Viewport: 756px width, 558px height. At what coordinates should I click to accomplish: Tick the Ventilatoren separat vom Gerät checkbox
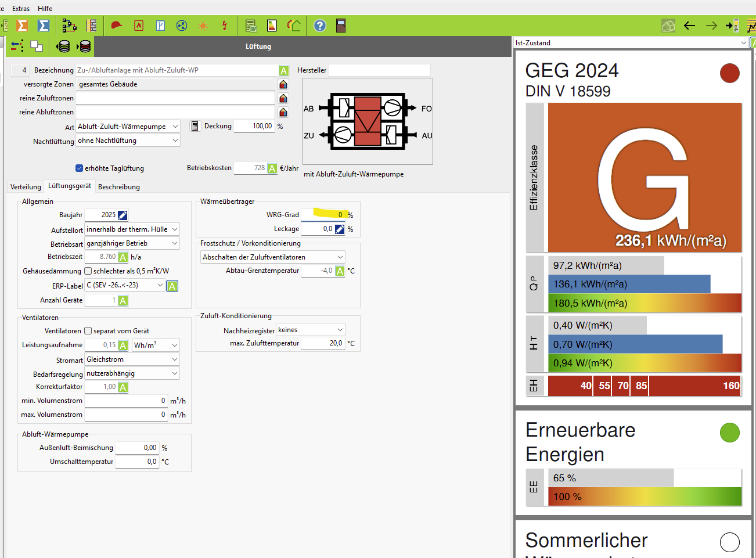coord(88,331)
